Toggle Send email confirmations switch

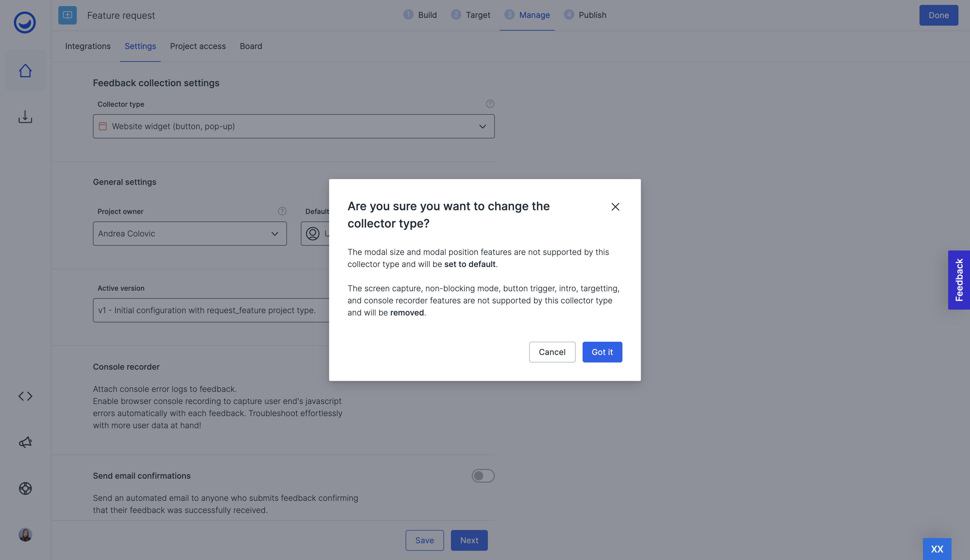pyautogui.click(x=483, y=476)
